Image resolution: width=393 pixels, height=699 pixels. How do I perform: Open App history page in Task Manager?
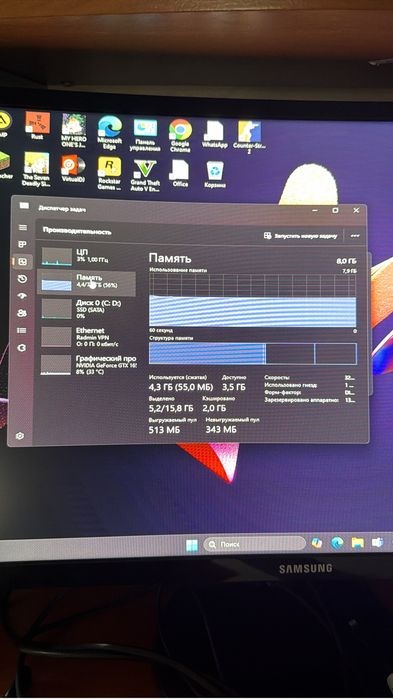(x=22, y=279)
